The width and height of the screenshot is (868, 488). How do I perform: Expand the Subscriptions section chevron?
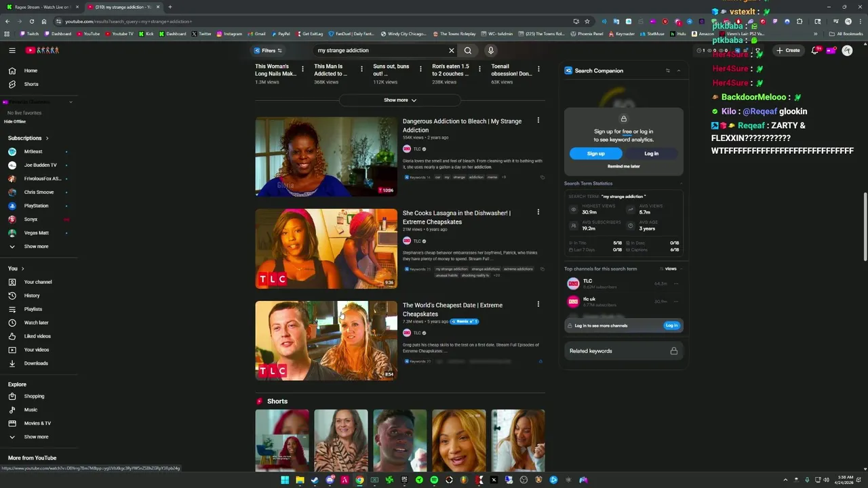tap(46, 138)
